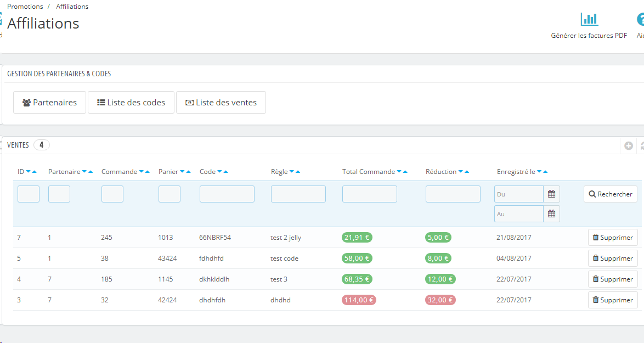Screen dimensions: 644x343
Task: Sort Enregistré le column descending
Action: [539, 172]
